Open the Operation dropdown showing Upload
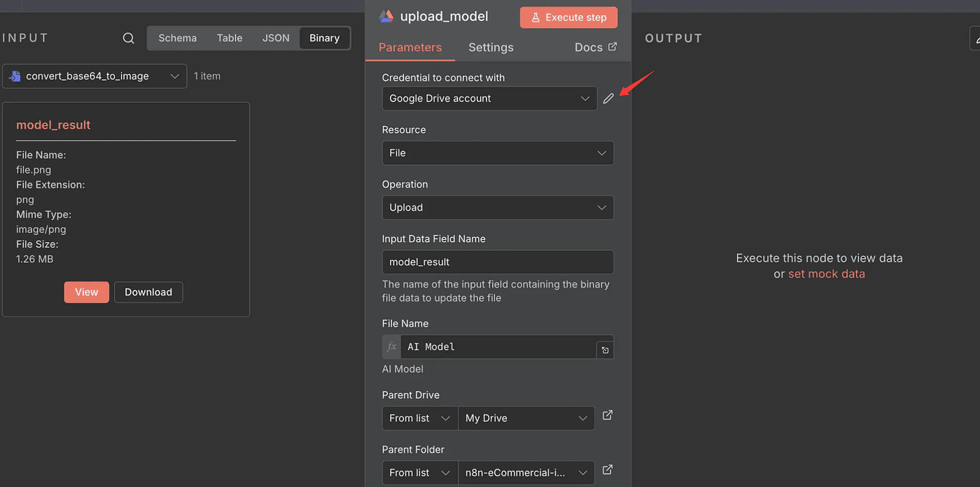 pyautogui.click(x=497, y=208)
